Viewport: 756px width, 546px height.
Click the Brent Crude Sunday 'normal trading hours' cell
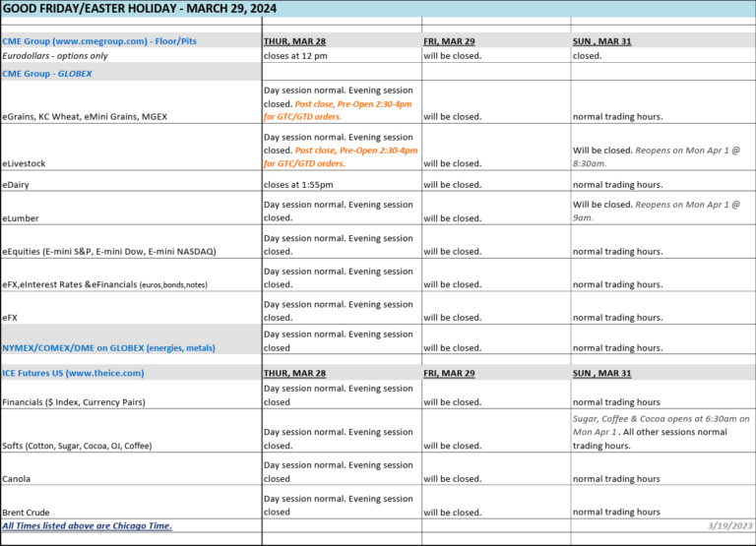[662, 502]
